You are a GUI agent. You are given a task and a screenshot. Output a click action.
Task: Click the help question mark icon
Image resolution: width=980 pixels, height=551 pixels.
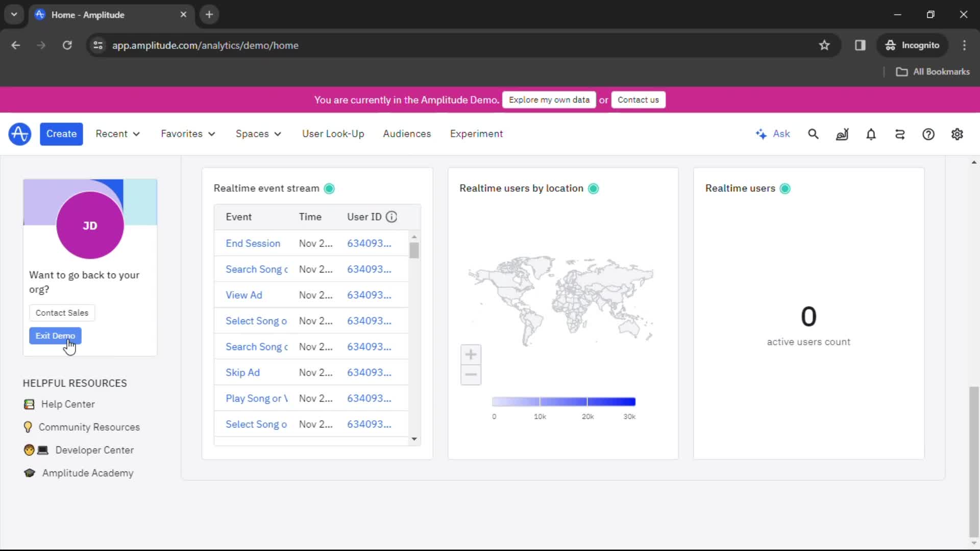point(927,134)
